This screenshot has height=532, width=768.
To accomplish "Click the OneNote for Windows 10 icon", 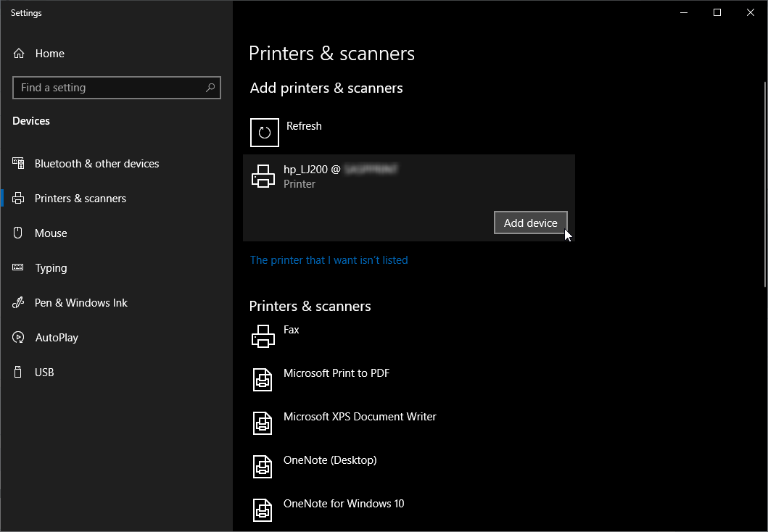I will (263, 510).
